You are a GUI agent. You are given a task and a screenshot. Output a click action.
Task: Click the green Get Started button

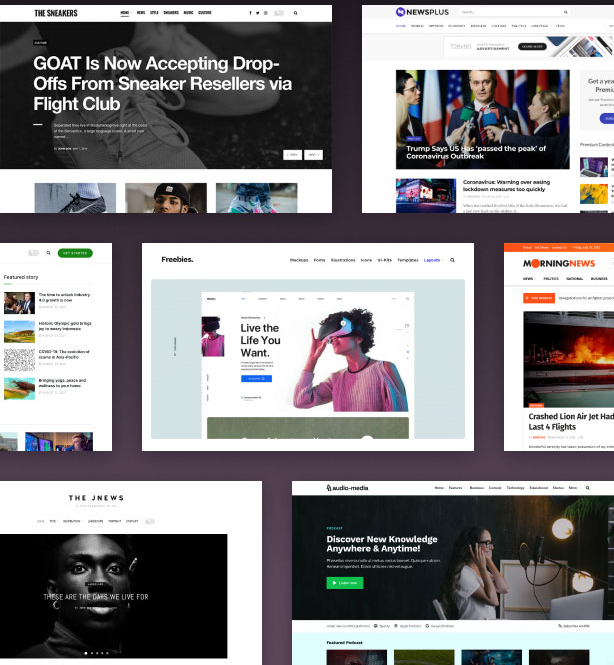(x=75, y=253)
